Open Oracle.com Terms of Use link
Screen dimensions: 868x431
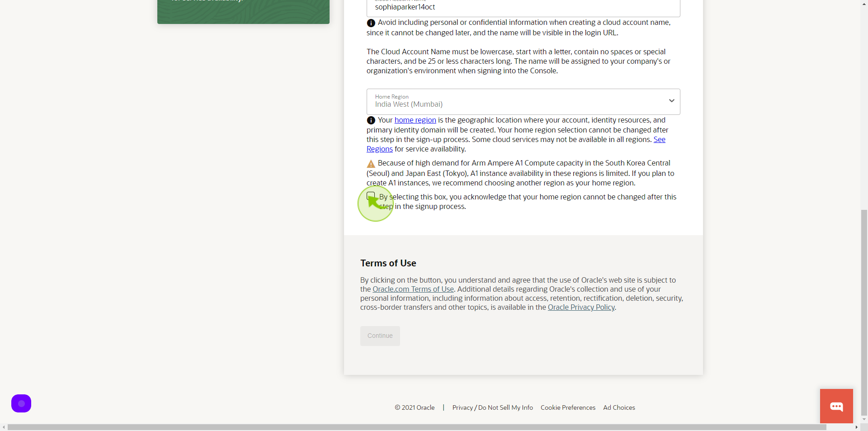(413, 289)
